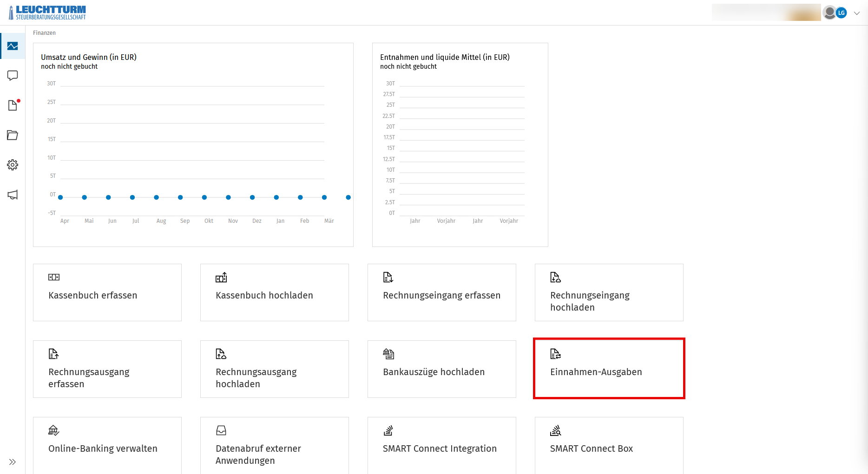Click the Einnahmen-Ausgaben document icon
868x474 pixels.
tap(556, 354)
